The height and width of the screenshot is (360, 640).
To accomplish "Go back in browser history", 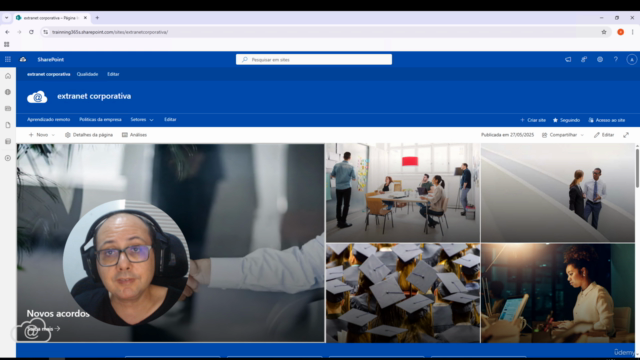I will [x=7, y=32].
